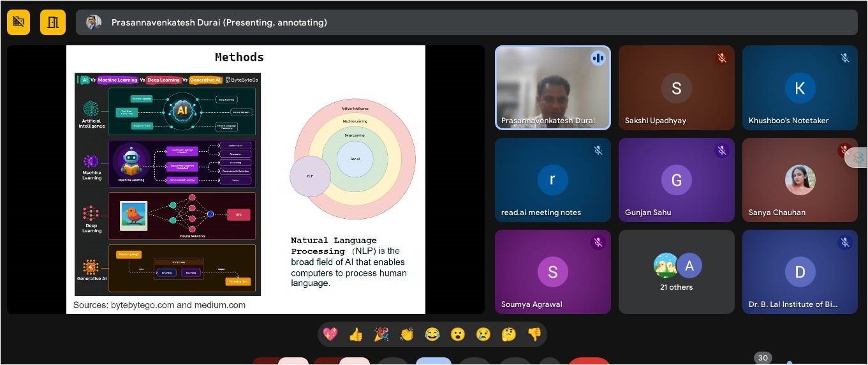Image resolution: width=868 pixels, height=365 pixels.
Task: Send the thumbs up reaction
Action: (x=356, y=334)
